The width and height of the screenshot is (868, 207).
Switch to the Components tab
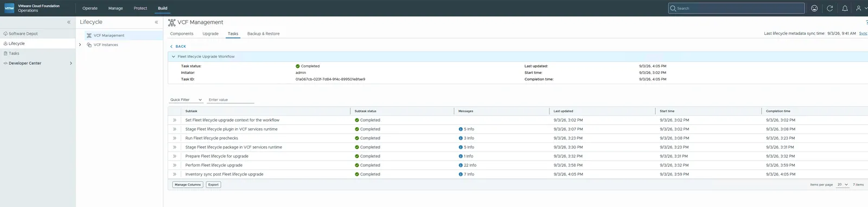click(x=182, y=34)
